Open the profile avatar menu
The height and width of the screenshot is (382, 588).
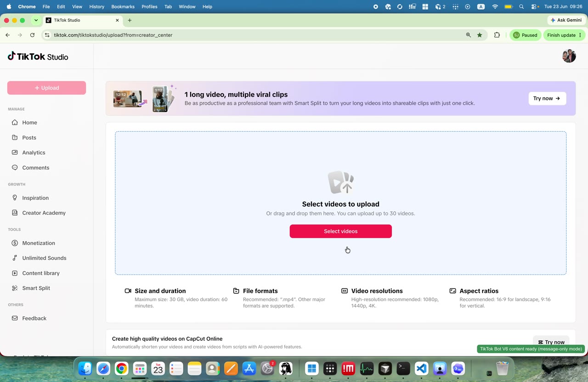point(569,56)
